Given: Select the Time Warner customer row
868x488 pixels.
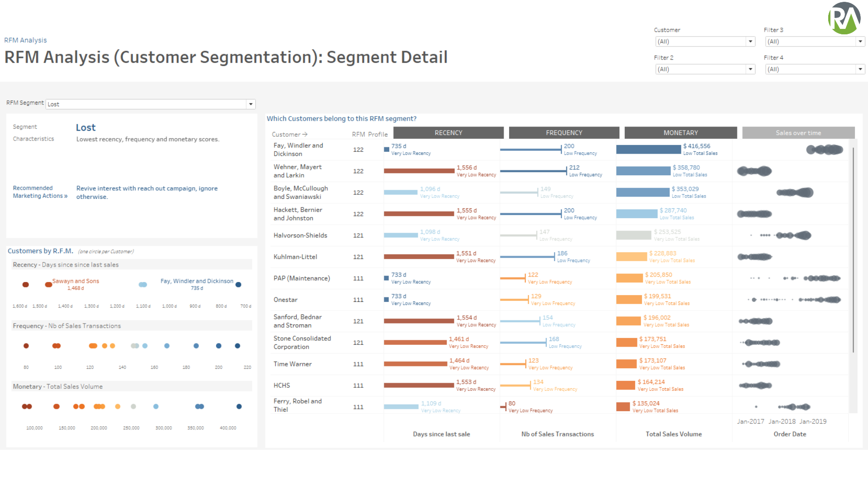Looking at the screenshot, I should pos(292,364).
